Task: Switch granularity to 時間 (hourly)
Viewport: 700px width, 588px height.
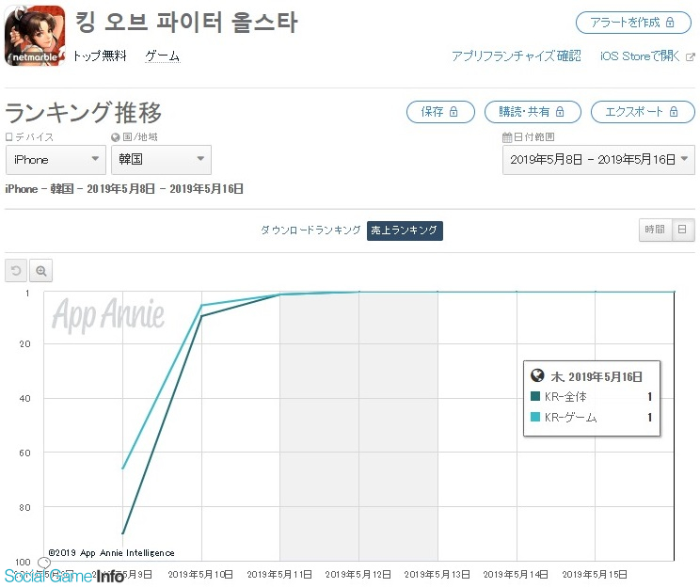Action: click(654, 230)
